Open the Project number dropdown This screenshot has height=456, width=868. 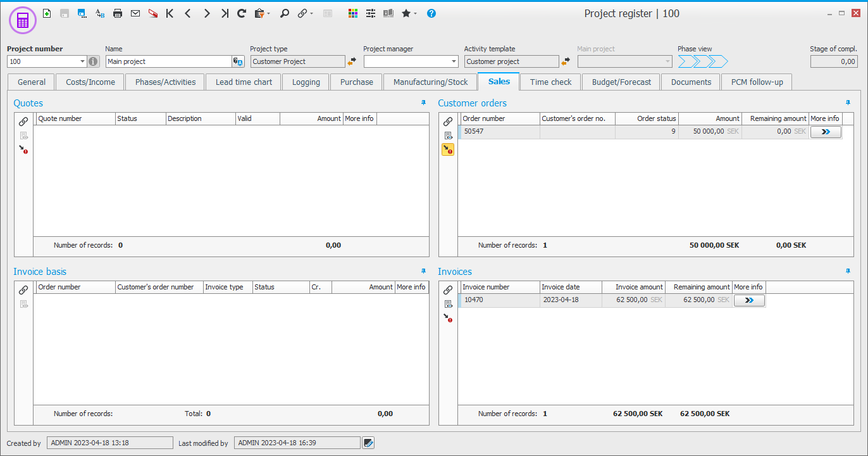(x=82, y=61)
